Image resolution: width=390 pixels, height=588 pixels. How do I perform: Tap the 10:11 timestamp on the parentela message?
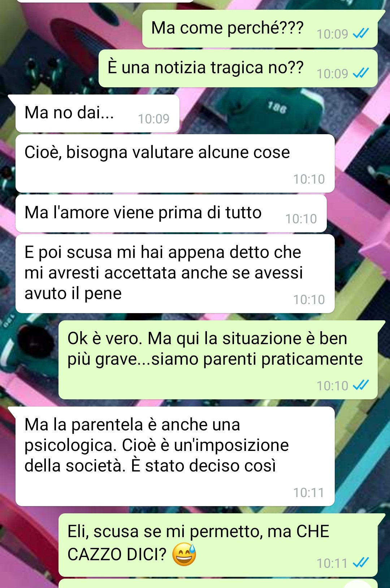309,492
